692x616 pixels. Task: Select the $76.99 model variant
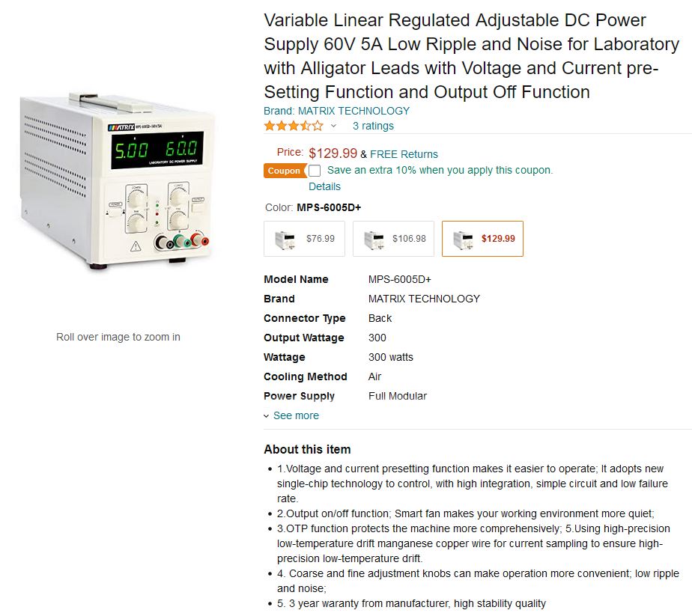tap(305, 239)
